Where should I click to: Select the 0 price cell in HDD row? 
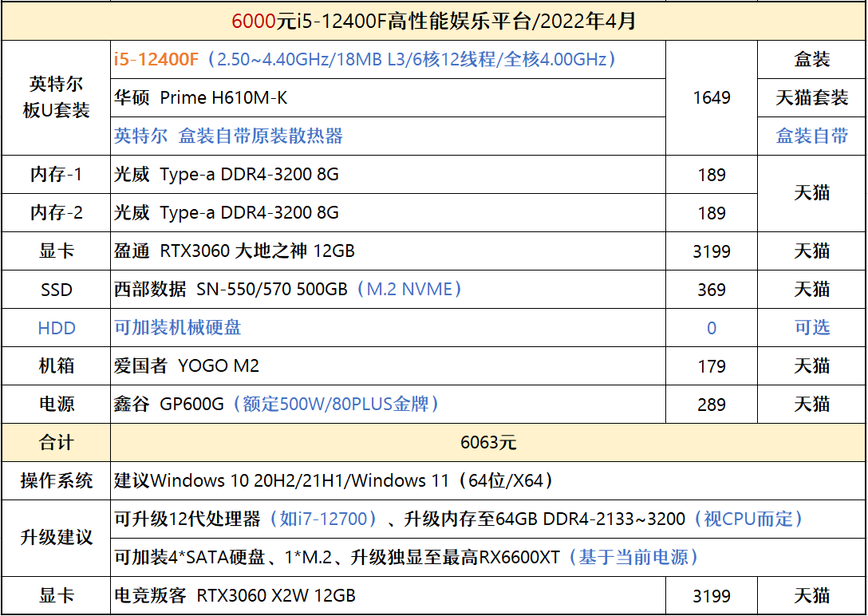712,328
